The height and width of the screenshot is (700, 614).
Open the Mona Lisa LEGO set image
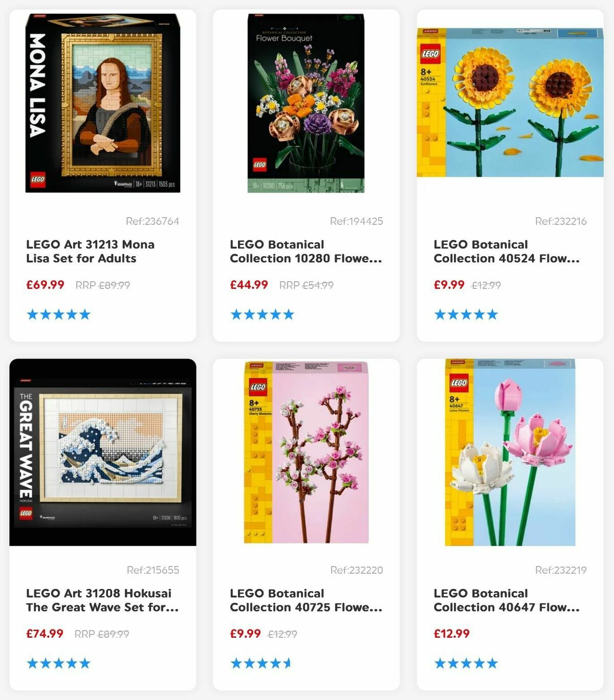click(103, 103)
